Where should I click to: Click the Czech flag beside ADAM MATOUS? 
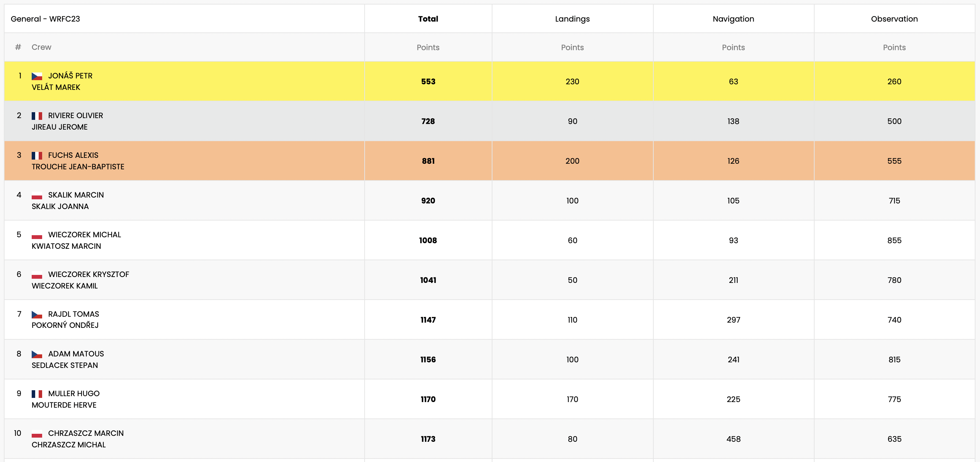(x=37, y=354)
